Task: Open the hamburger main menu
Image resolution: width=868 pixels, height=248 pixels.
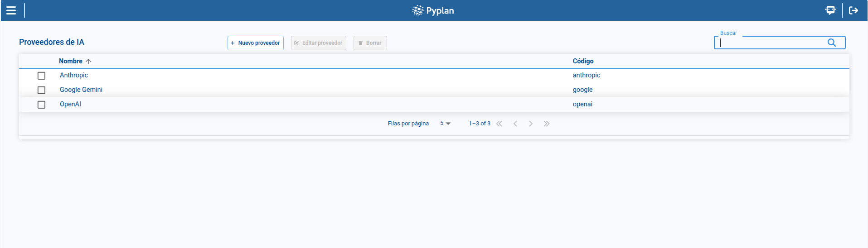Action: point(11,10)
